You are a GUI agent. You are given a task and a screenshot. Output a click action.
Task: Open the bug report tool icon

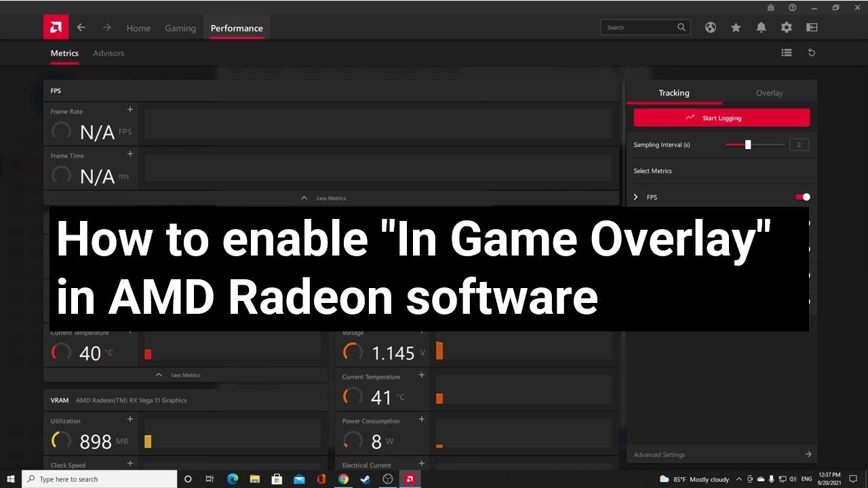(771, 7)
